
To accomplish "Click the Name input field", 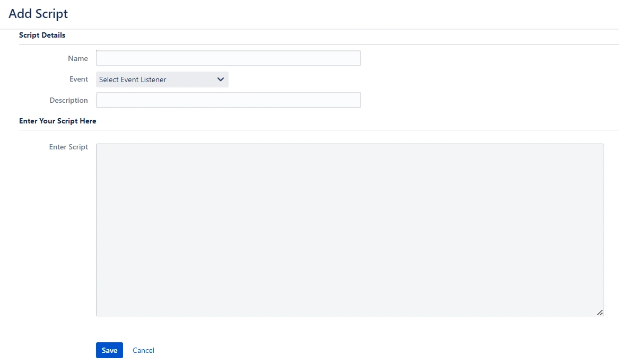I will (x=228, y=58).
